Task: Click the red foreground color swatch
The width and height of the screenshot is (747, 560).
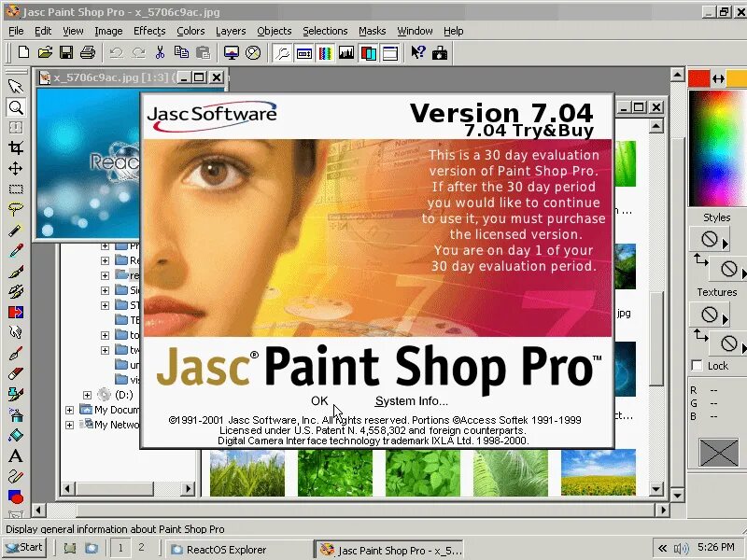Action: click(698, 78)
